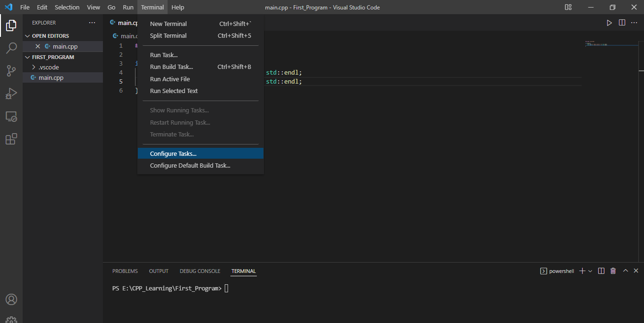Open the Extensions icon
The width and height of the screenshot is (644, 323).
point(11,139)
